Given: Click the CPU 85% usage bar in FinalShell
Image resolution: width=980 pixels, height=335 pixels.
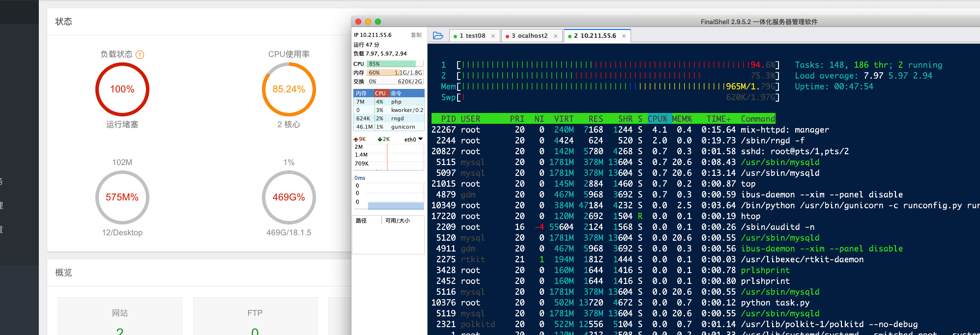Looking at the screenshot, I should tap(395, 64).
